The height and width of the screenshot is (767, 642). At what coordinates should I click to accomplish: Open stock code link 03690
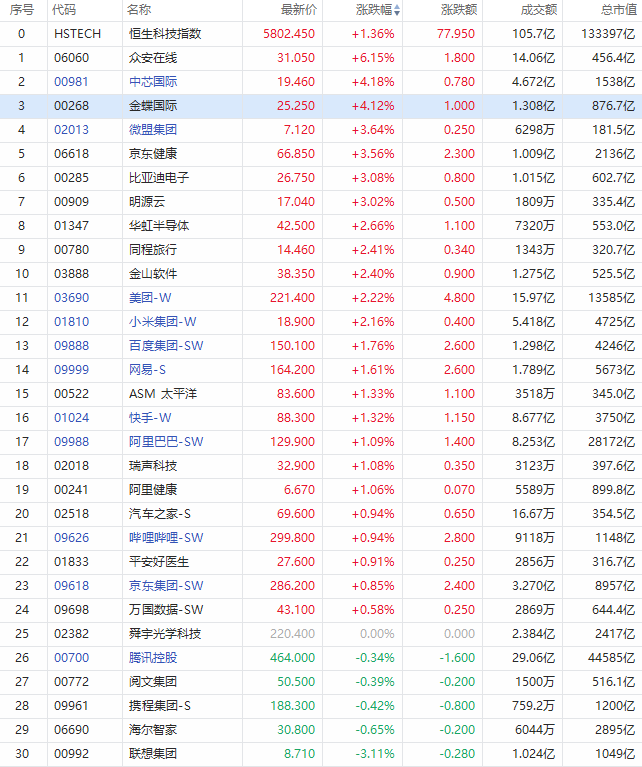tap(71, 297)
